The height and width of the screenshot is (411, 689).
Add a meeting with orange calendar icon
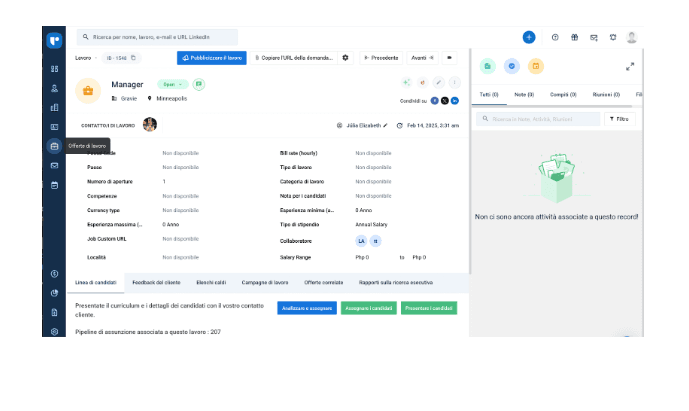click(x=536, y=66)
